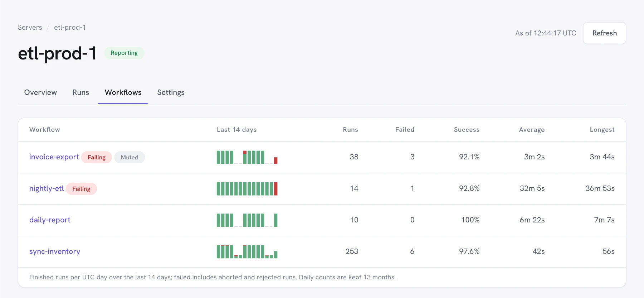Navigate to Servers breadcrumb

tap(30, 28)
